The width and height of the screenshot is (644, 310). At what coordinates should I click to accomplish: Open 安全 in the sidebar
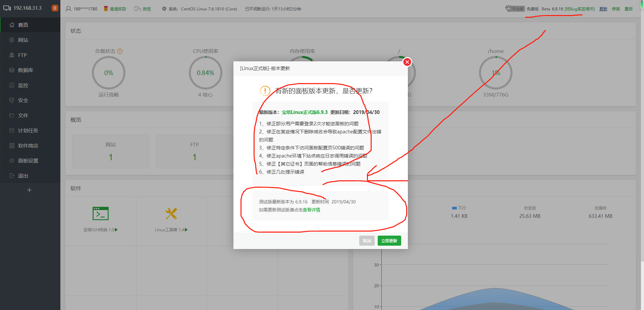click(30, 100)
